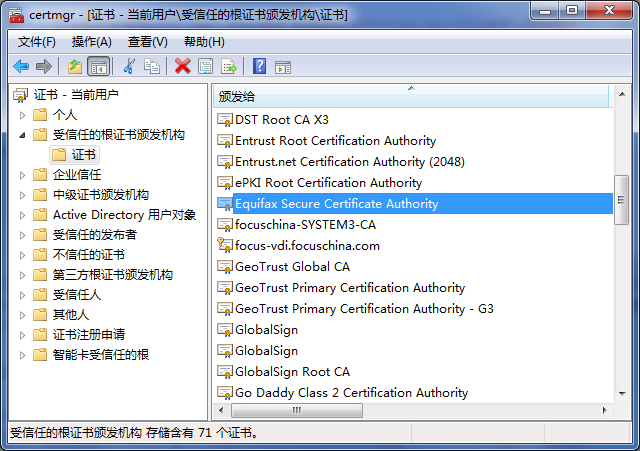Click the horizontal scrollbar left arrow
Image resolution: width=640 pixels, height=451 pixels.
tap(222, 410)
